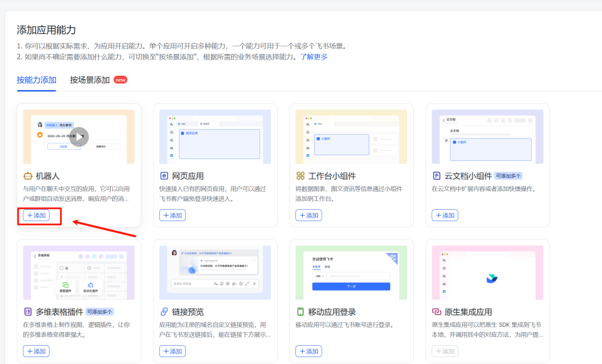
Task: Click the 网页应用 description text
Action: pos(213,194)
